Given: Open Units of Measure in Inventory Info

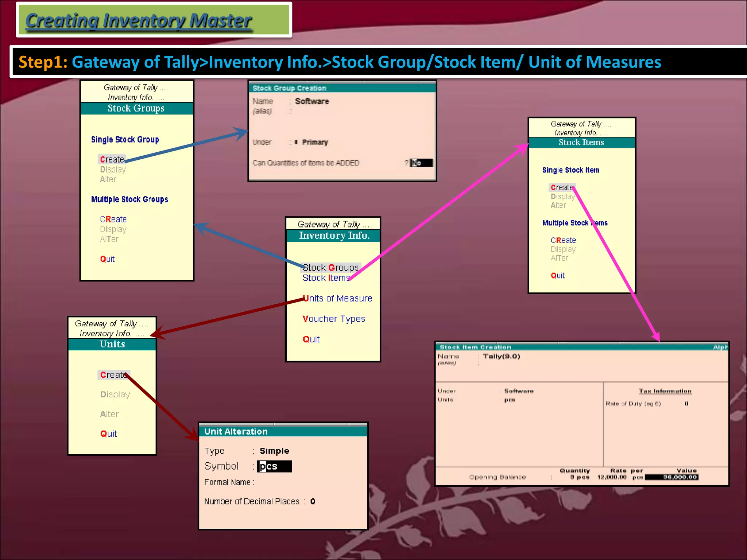Looking at the screenshot, I should (337, 298).
